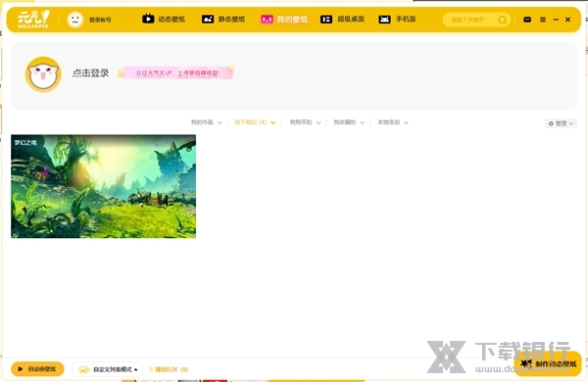
Task: Expand the 我下载的 (4) filter
Action: (x=255, y=122)
